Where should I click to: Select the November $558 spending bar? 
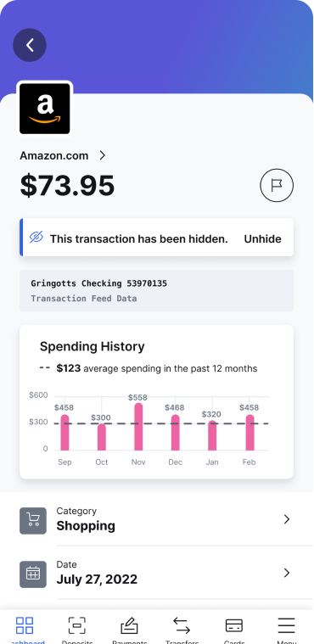coord(138,427)
